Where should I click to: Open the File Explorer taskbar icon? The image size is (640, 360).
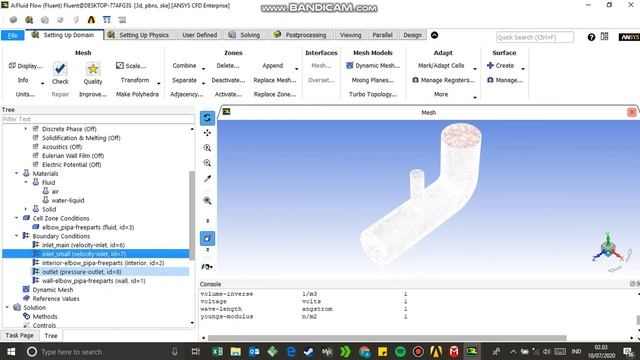click(236, 351)
